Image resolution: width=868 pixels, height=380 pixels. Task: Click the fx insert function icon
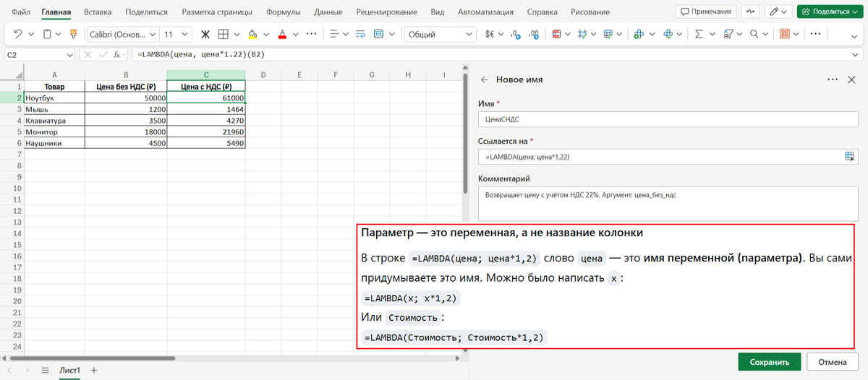pos(116,54)
